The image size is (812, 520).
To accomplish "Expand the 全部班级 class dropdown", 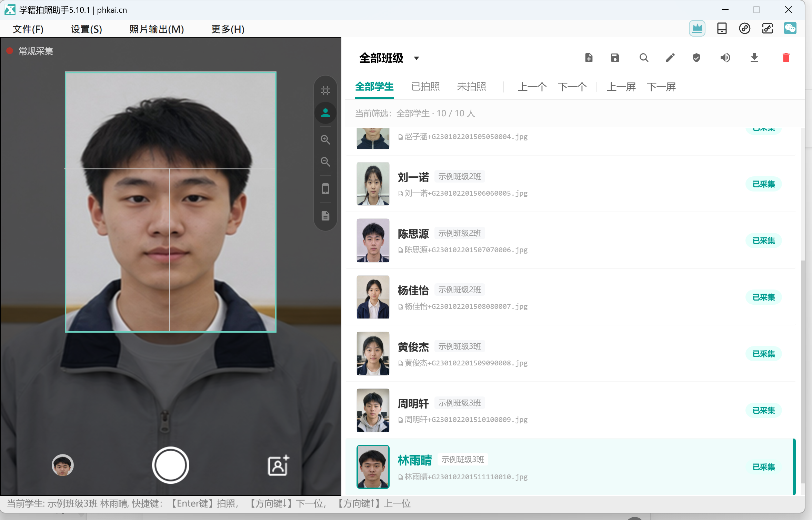I will [x=390, y=58].
